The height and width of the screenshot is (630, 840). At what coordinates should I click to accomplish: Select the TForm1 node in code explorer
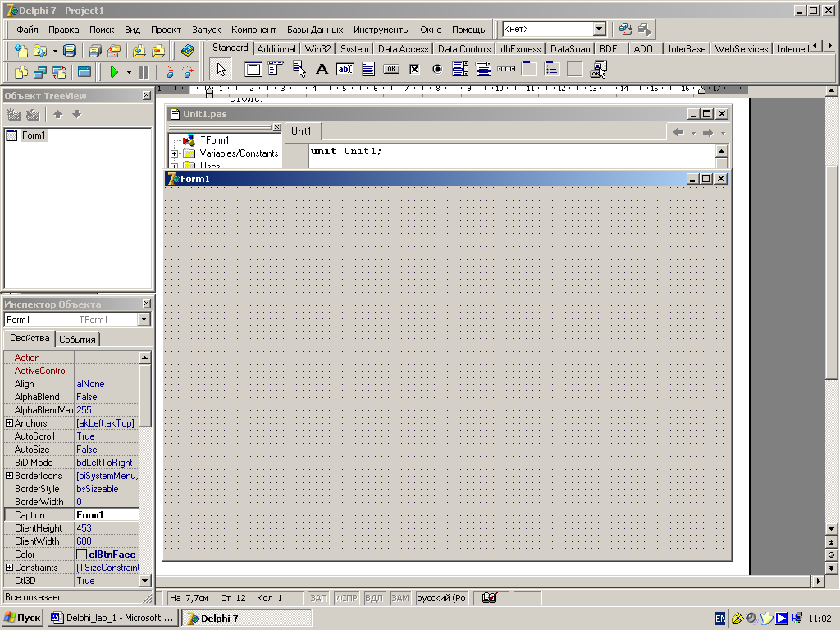pos(214,140)
